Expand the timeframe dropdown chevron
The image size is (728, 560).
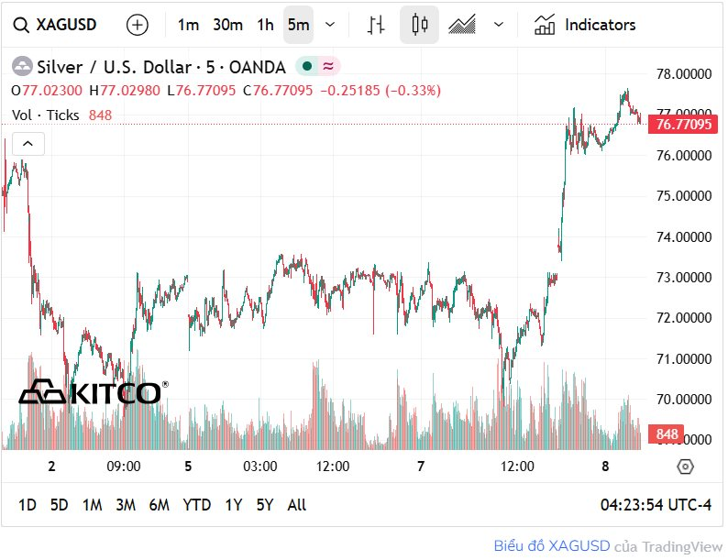coord(330,25)
